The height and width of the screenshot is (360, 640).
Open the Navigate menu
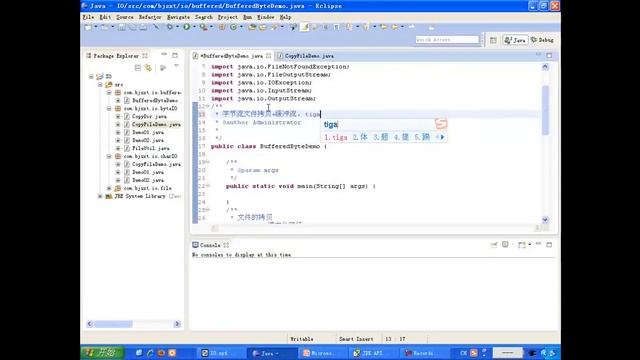coord(178,17)
